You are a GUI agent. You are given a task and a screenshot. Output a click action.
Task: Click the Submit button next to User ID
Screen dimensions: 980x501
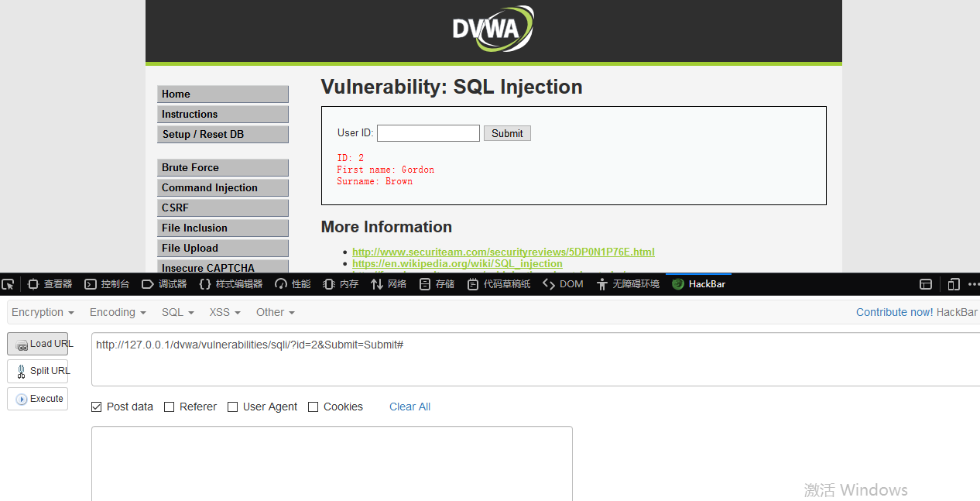[x=507, y=133]
